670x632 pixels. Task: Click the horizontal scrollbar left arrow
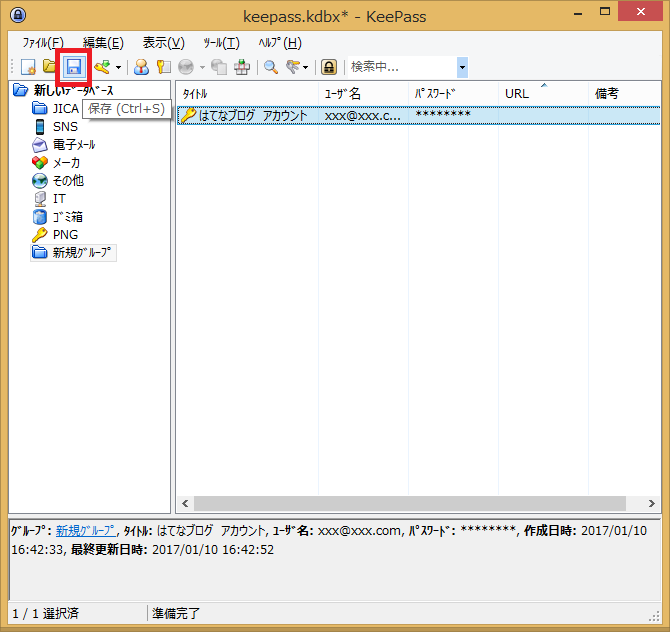(x=185, y=503)
